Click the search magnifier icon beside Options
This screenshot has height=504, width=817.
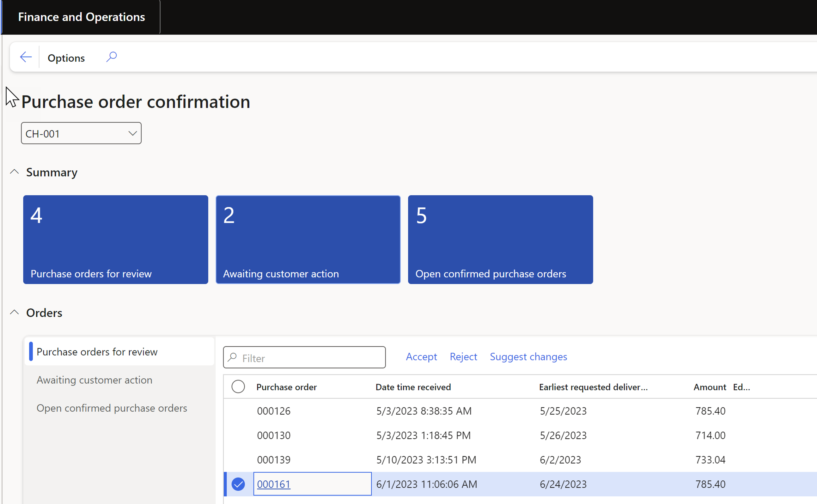pyautogui.click(x=111, y=57)
